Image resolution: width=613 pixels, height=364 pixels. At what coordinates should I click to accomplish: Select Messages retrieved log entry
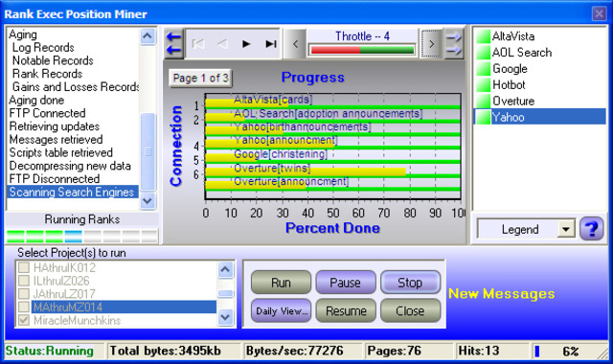click(x=56, y=139)
